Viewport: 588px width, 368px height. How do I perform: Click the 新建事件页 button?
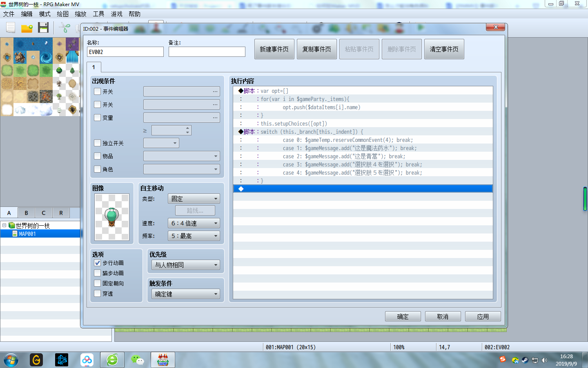[274, 49]
